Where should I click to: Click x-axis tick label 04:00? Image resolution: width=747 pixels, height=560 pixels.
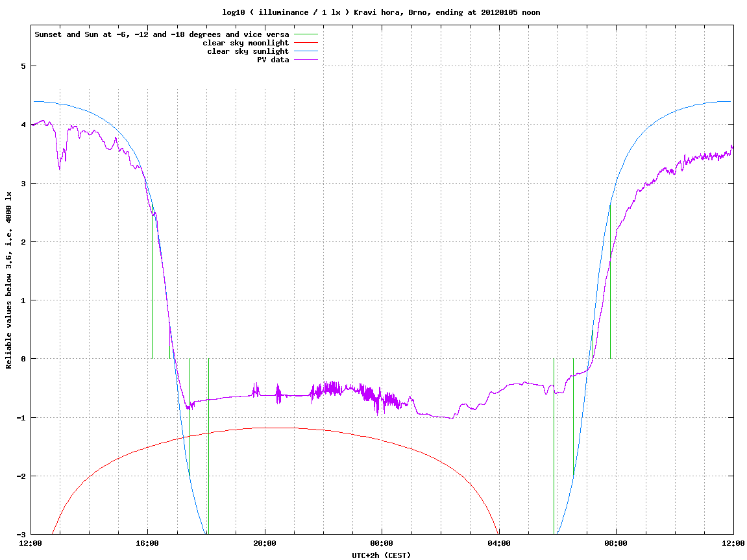(499, 543)
